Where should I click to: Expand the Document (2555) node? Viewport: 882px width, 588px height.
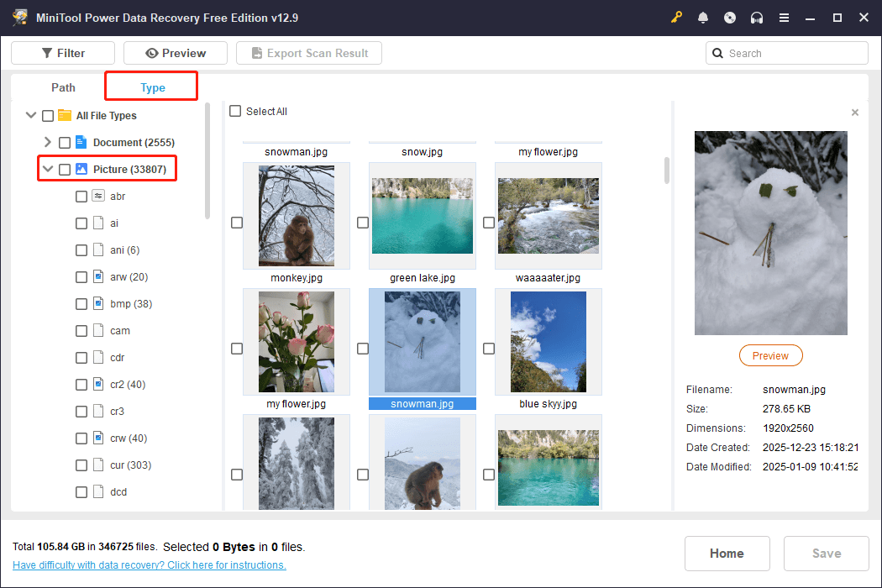(48, 142)
